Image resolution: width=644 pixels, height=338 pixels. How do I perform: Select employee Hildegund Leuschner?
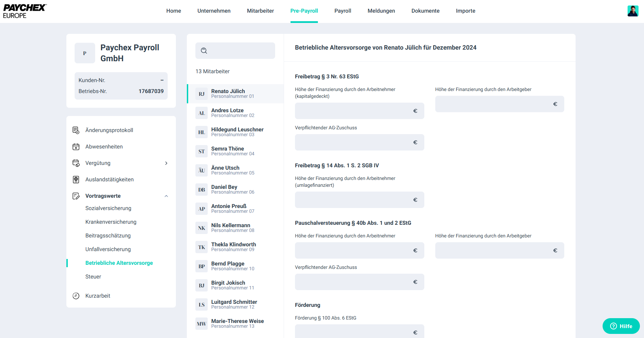(237, 132)
